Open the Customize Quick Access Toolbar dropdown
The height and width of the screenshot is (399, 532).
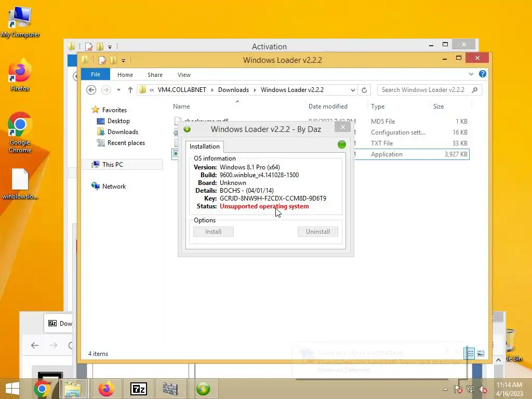(x=124, y=61)
